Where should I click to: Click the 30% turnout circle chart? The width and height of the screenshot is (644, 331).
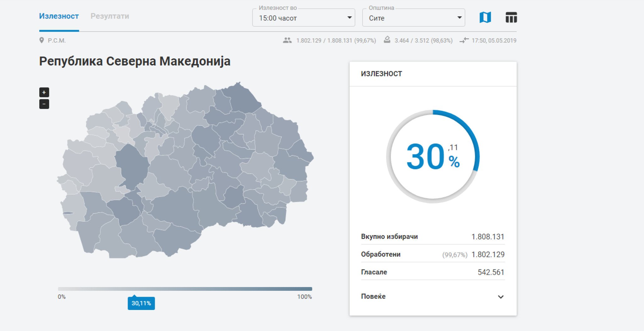click(x=433, y=156)
